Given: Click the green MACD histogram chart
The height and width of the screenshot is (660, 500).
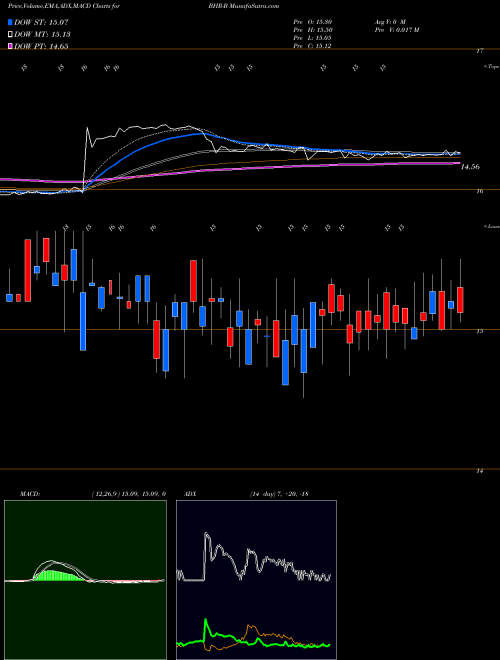Looking at the screenshot, I should (85, 580).
